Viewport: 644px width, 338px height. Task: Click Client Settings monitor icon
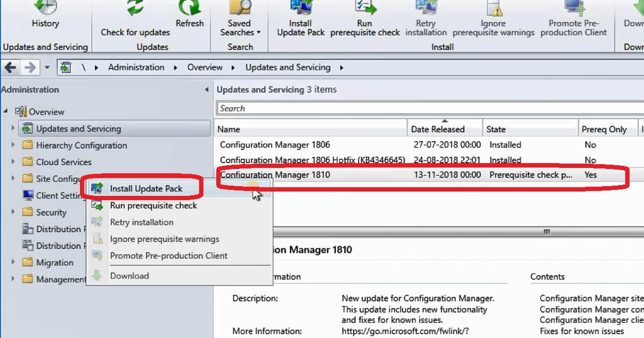click(x=27, y=195)
